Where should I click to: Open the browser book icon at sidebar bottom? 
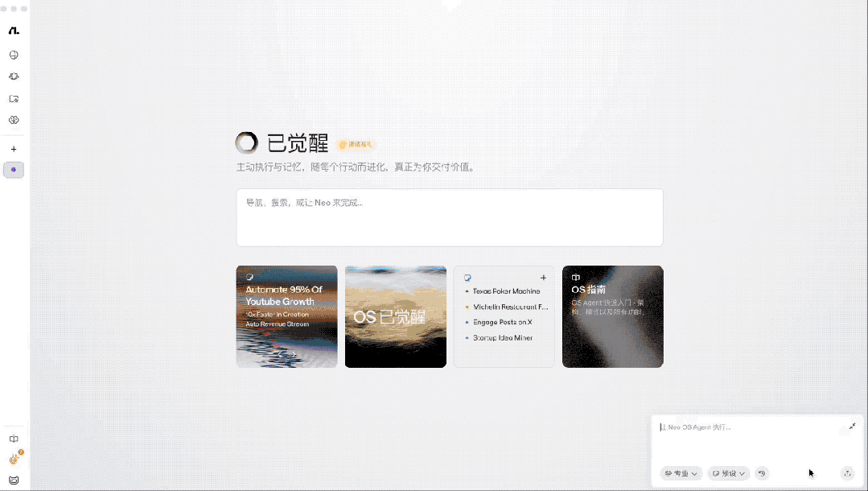click(14, 439)
